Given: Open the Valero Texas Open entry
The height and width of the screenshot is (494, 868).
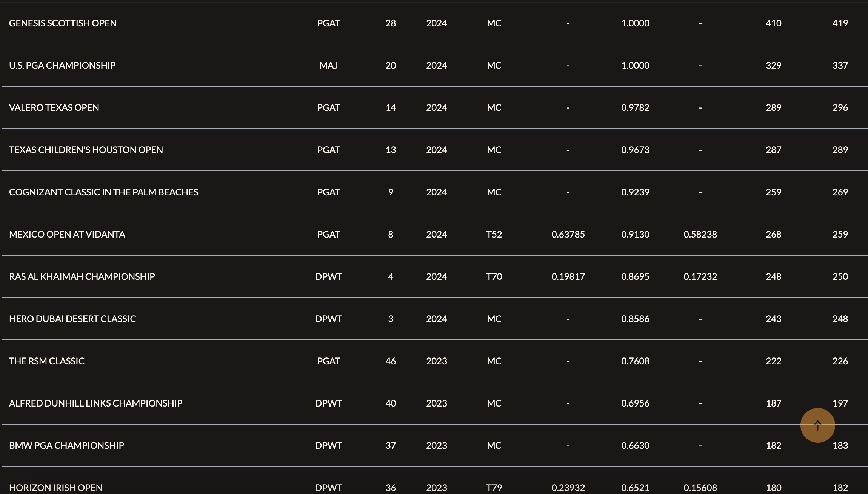Looking at the screenshot, I should click(54, 107).
